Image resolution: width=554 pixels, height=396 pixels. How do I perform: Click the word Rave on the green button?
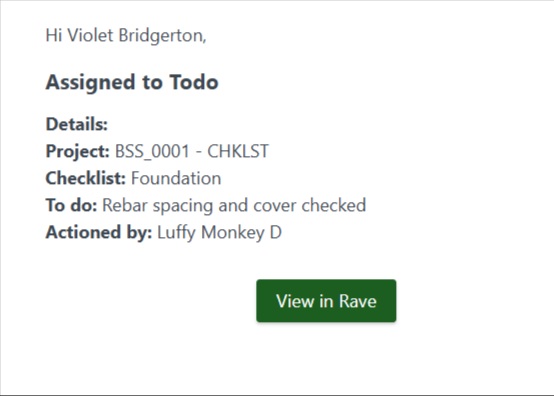(358, 301)
